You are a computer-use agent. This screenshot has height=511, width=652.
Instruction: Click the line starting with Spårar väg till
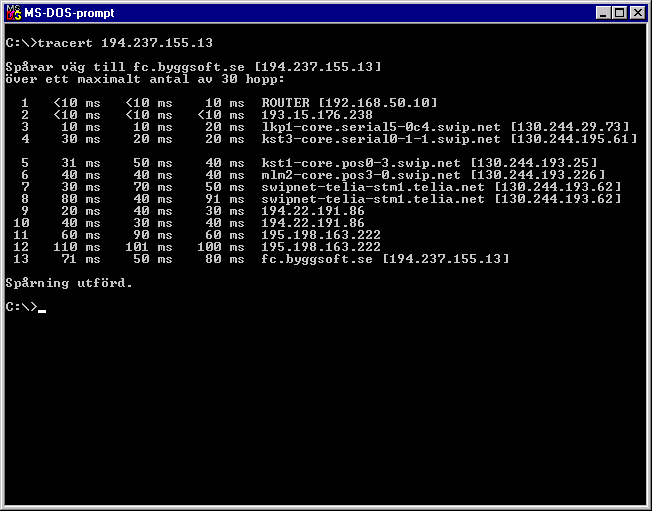point(193,67)
